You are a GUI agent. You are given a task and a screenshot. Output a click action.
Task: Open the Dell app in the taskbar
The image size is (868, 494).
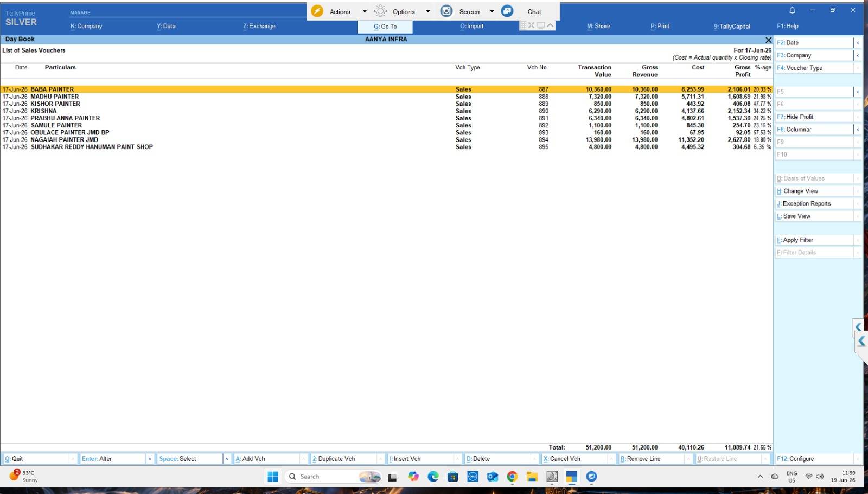click(x=473, y=477)
